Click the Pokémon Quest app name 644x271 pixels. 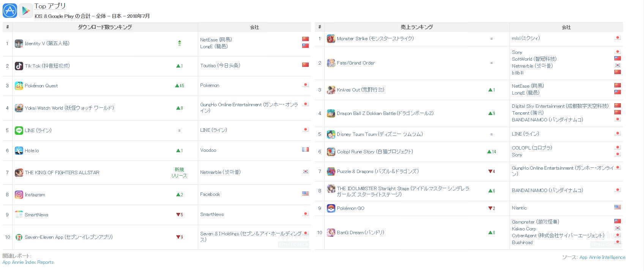pyautogui.click(x=41, y=86)
